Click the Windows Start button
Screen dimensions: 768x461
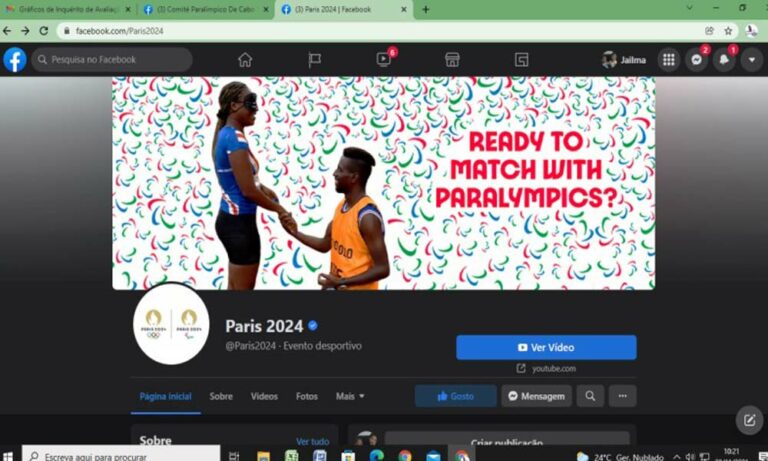[x=7, y=457]
